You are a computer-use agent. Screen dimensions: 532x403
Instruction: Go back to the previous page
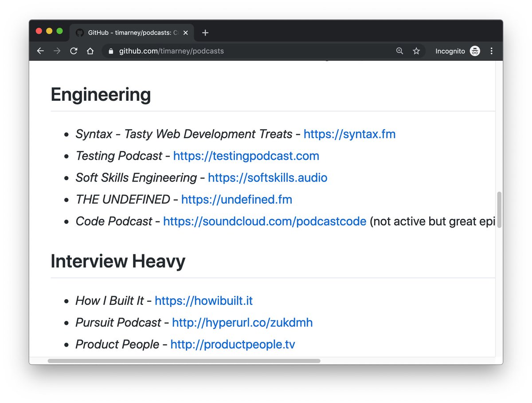(40, 51)
